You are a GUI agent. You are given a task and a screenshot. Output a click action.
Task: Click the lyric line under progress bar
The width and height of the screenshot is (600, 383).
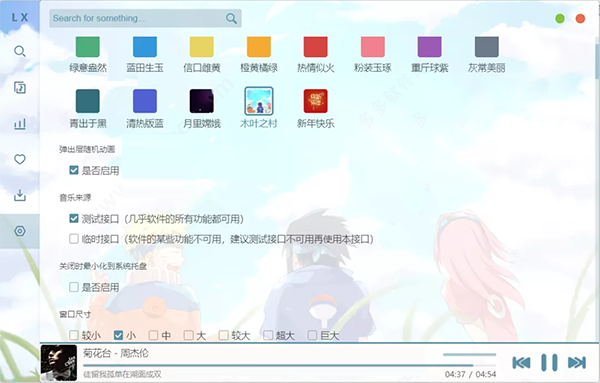click(x=122, y=374)
